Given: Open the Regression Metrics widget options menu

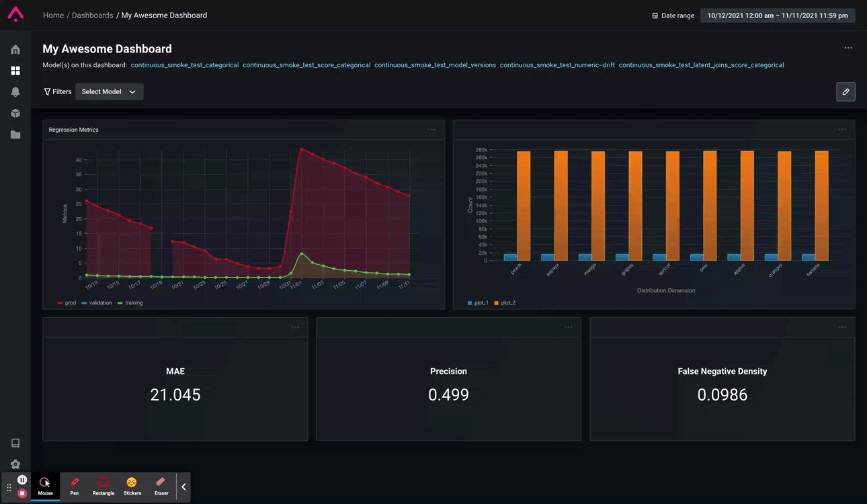Looking at the screenshot, I should click(x=431, y=130).
